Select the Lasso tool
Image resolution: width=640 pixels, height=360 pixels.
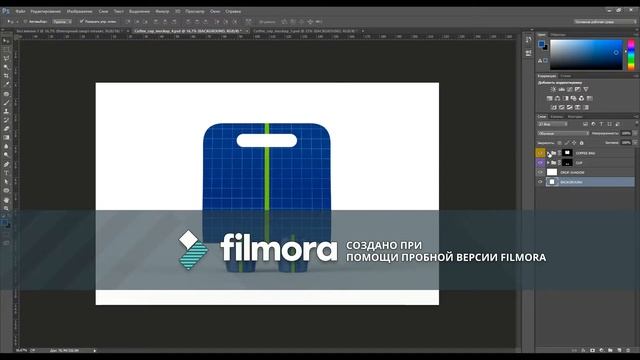tap(6, 58)
